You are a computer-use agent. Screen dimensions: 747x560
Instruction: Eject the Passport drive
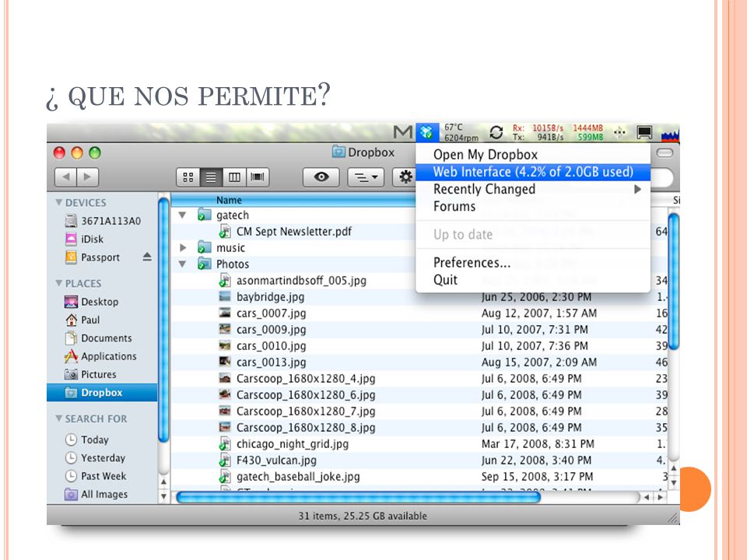click(147, 257)
